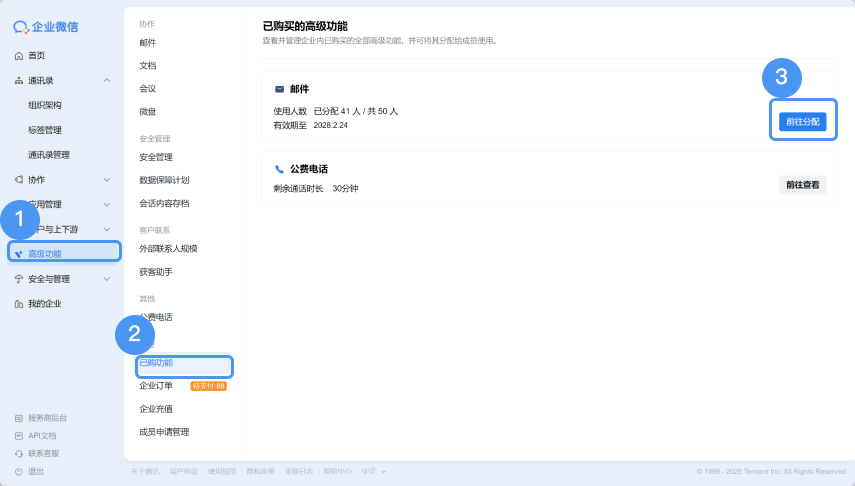855x486 pixels.
Task: Expand the 安全与管理 chevron
Action: (x=107, y=279)
